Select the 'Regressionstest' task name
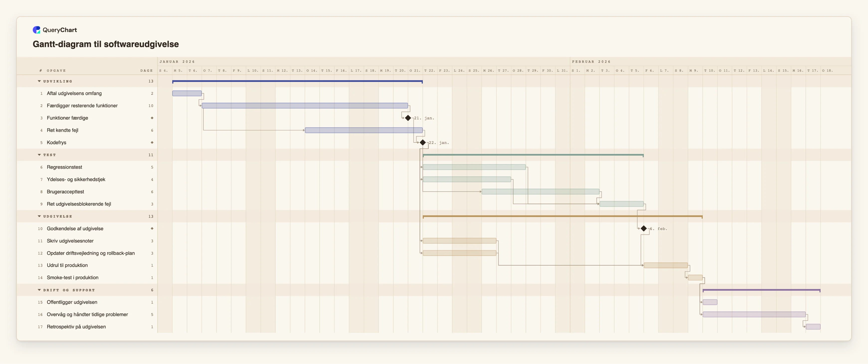The height and width of the screenshot is (364, 868). click(64, 167)
